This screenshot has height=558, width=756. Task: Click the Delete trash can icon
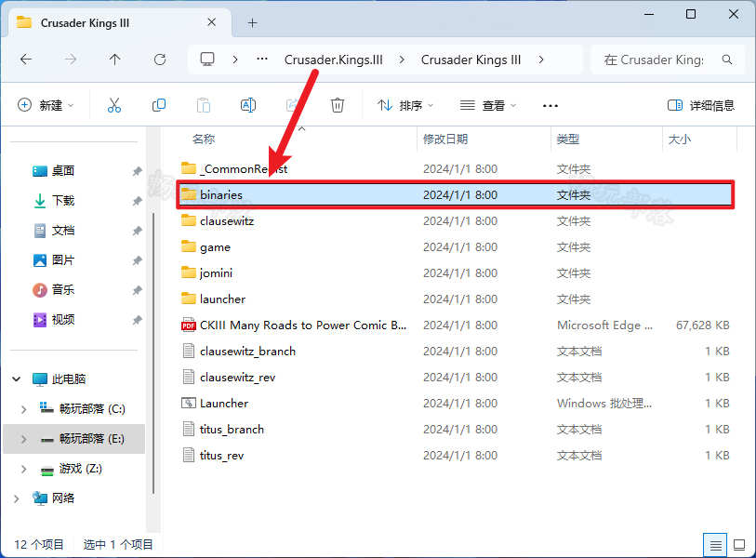click(x=337, y=105)
